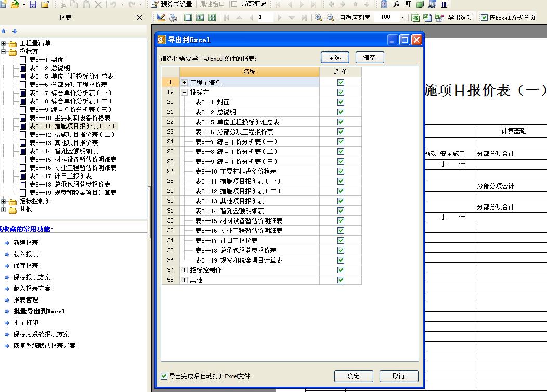Toggle the 局部汇总 checkbox
This screenshot has height=392, width=547.
coord(235,4)
